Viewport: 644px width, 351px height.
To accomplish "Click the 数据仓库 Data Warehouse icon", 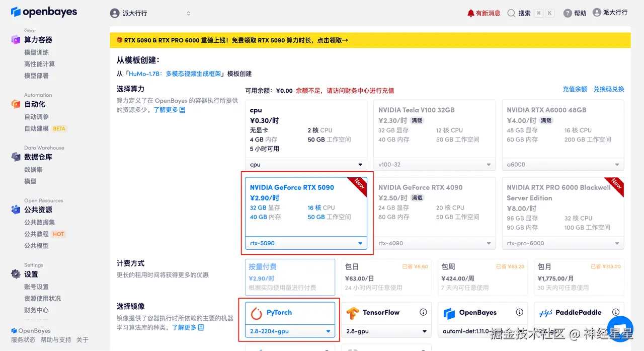I will pyautogui.click(x=16, y=157).
